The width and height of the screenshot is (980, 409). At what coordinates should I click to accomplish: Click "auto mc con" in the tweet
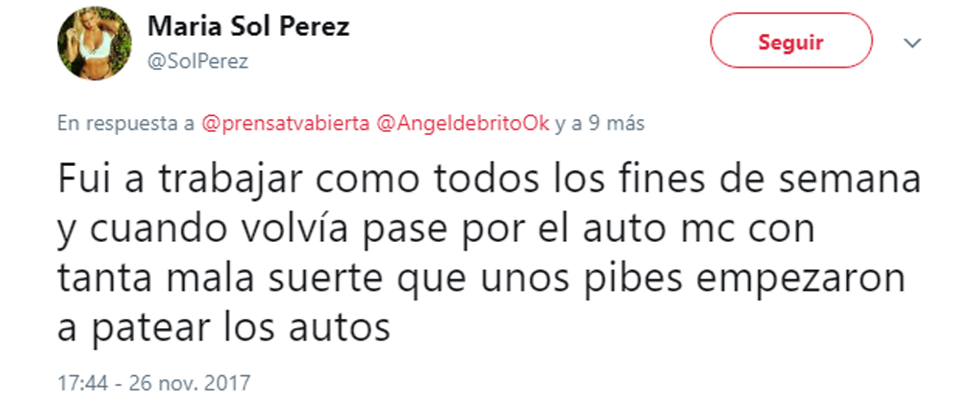699,229
